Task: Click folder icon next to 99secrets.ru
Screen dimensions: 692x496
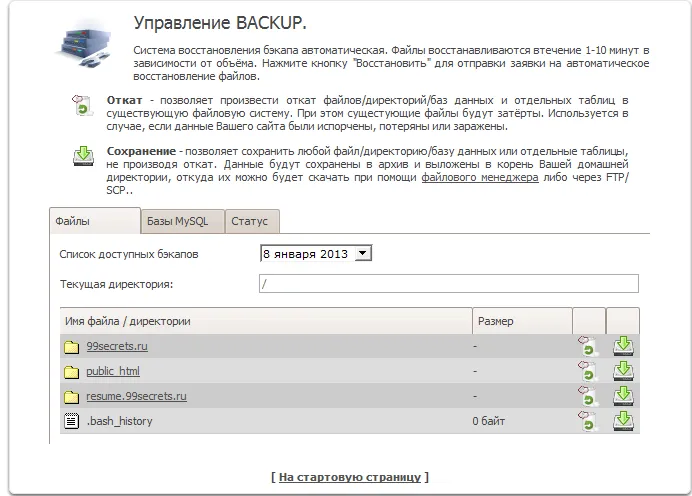Action: [x=71, y=347]
